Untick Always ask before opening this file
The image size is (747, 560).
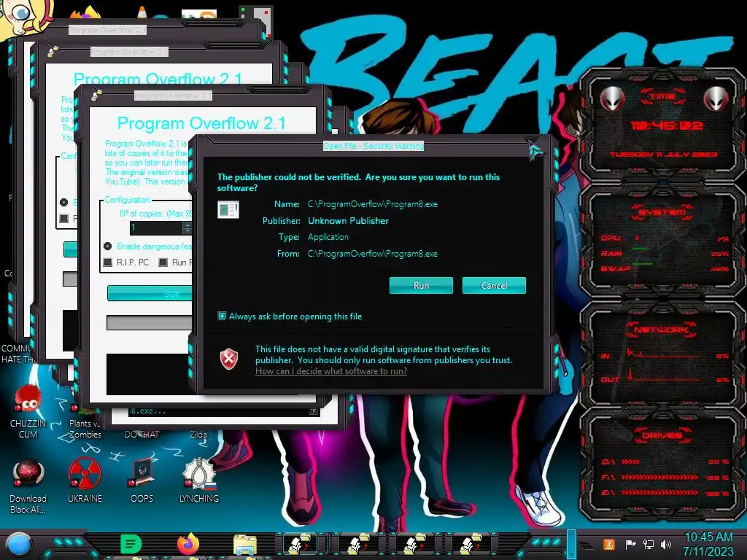tap(222, 316)
